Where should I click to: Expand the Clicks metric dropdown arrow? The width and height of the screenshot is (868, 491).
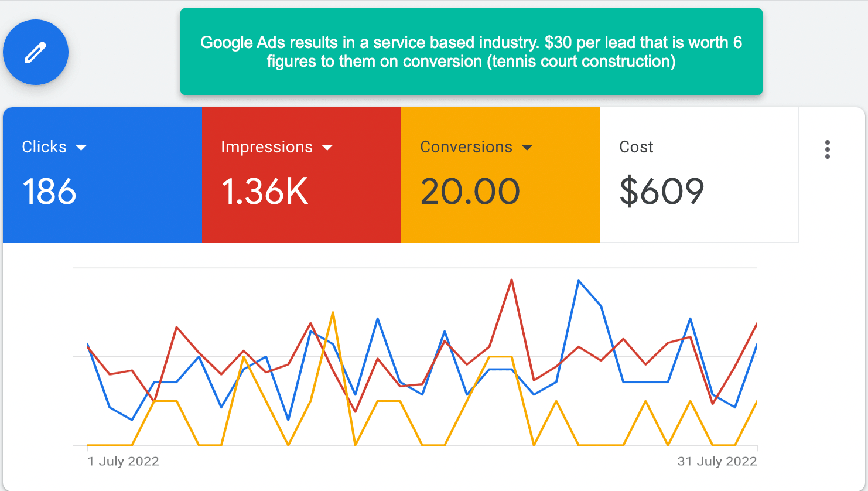[x=81, y=148]
